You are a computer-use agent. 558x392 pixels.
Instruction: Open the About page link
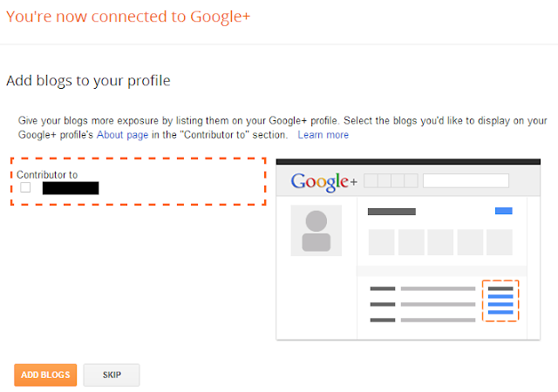[121, 135]
